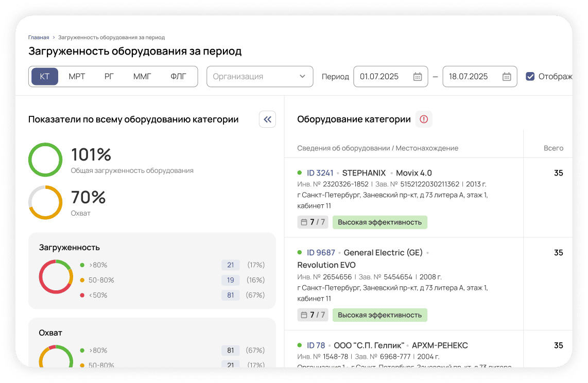Click Всего value 35 for ID 9687
The height and width of the screenshot is (383, 588).
(x=558, y=253)
